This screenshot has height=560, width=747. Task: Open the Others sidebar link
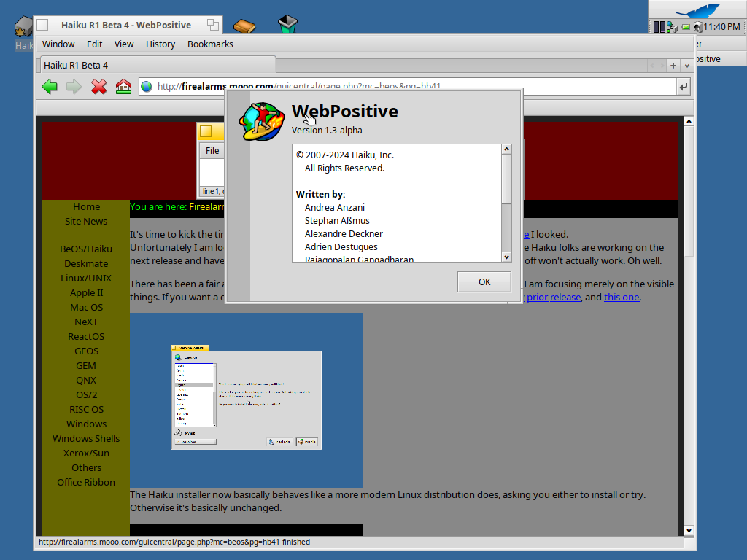(86, 467)
